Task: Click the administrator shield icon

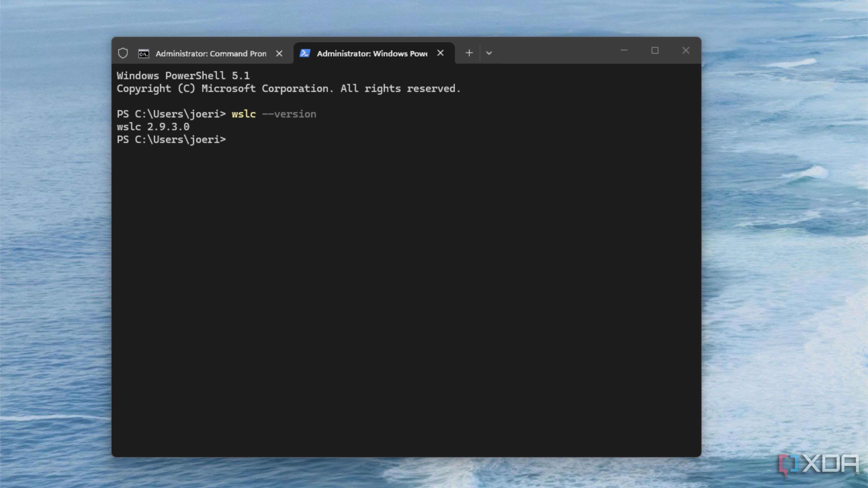Action: pos(123,53)
